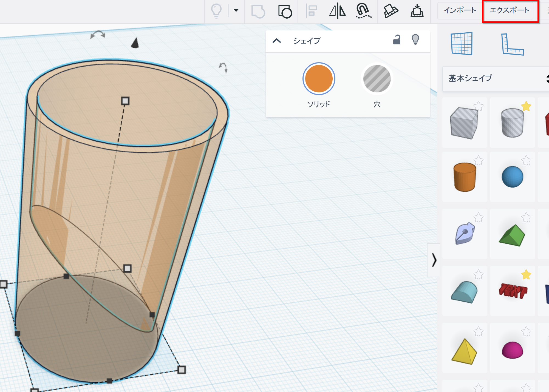Click the bottom-right white corner resize handle
This screenshot has width=549, height=392.
tap(182, 370)
